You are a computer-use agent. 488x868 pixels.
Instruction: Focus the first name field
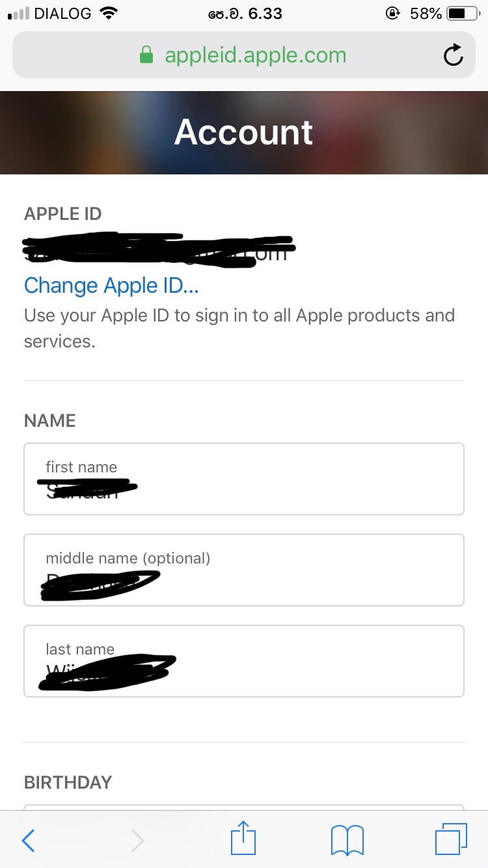tap(244, 479)
